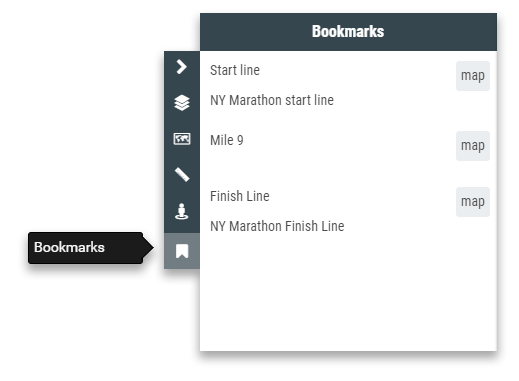Click map button for Start line

473,76
